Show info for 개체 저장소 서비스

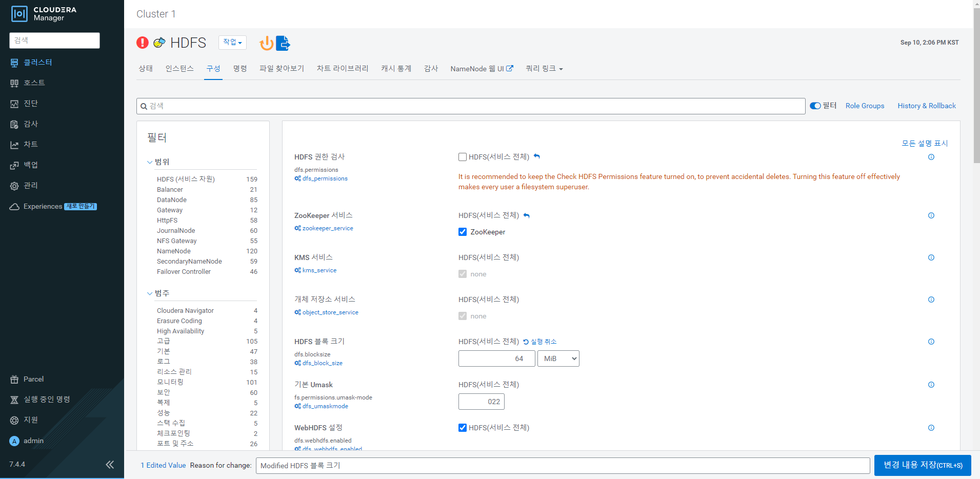pyautogui.click(x=931, y=300)
